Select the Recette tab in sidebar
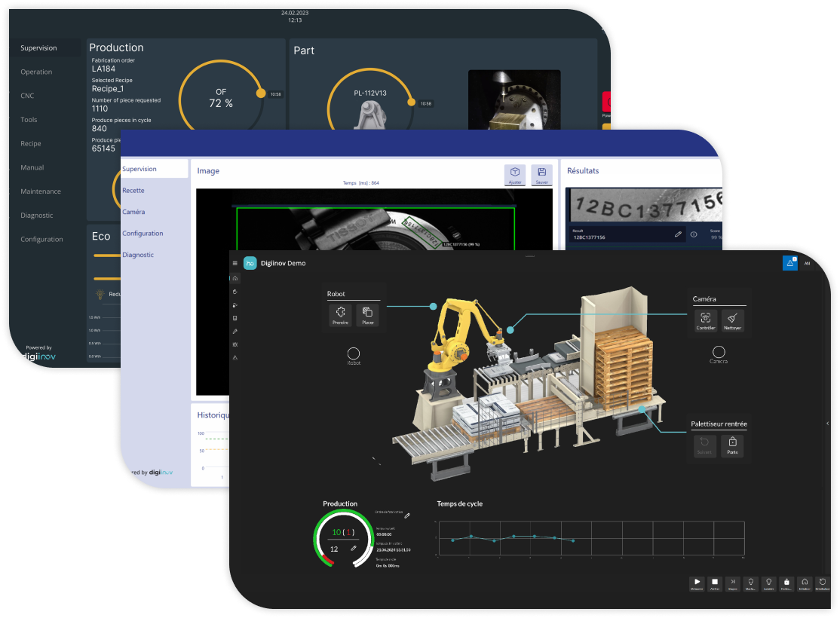The height and width of the screenshot is (618, 840). (x=133, y=191)
